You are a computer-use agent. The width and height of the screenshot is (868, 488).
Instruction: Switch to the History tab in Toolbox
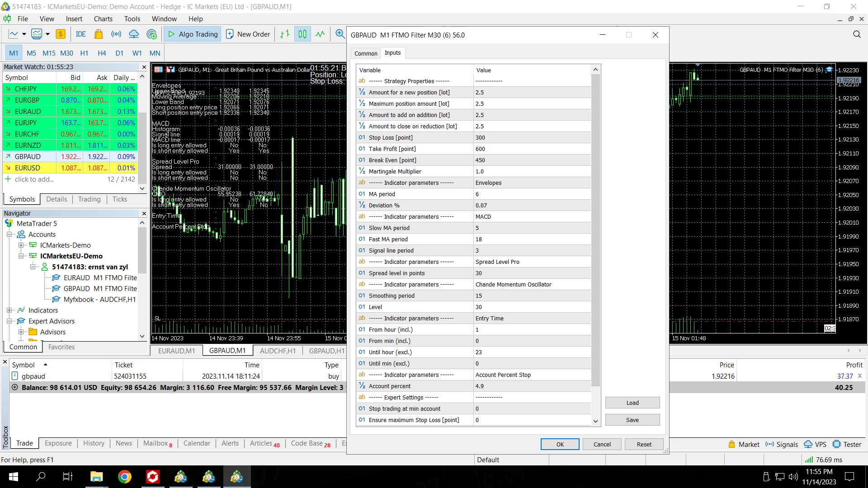click(x=94, y=443)
